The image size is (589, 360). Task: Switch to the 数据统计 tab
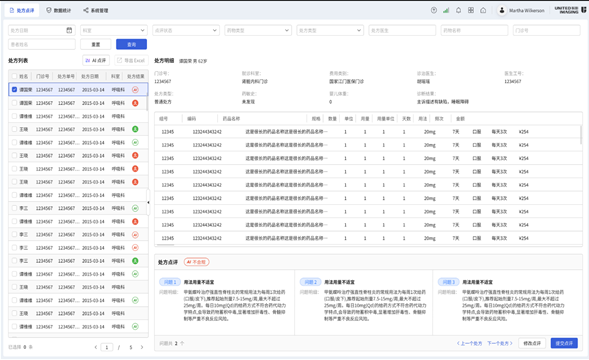point(59,11)
